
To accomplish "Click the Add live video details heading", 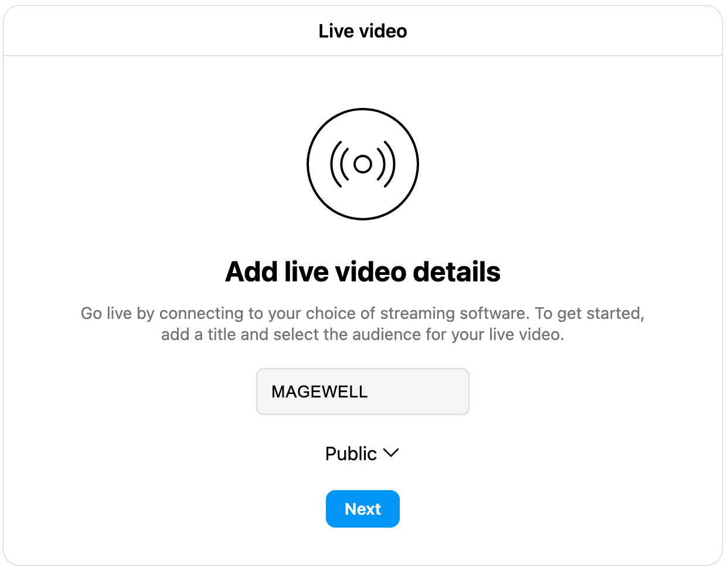I will (363, 272).
